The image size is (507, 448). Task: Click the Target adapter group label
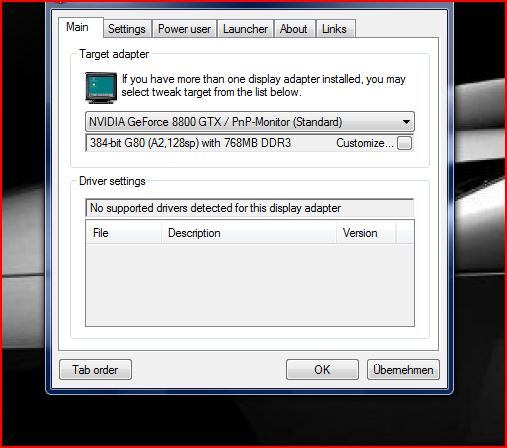pos(114,54)
